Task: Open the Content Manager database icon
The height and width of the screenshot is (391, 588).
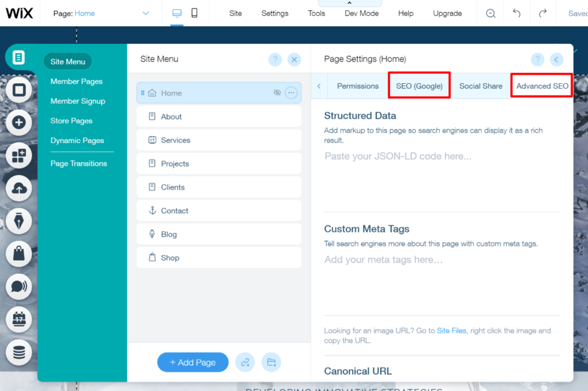Action: point(19,353)
